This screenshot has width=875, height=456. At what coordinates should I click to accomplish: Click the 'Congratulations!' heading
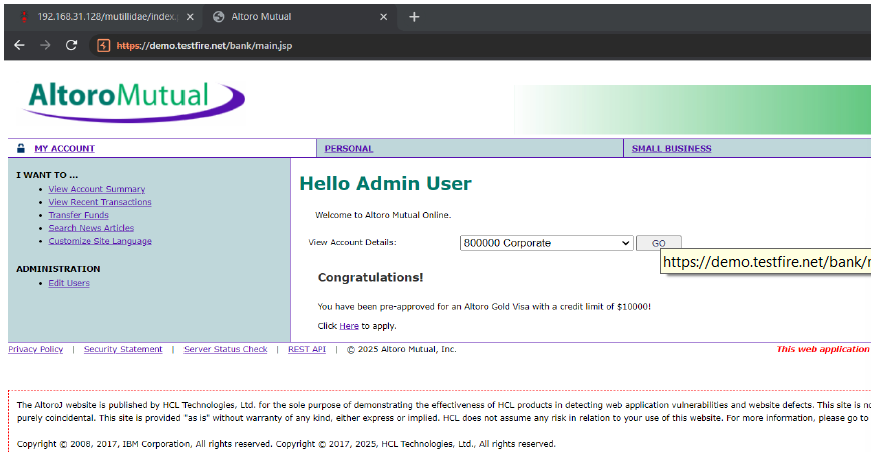tap(371, 277)
